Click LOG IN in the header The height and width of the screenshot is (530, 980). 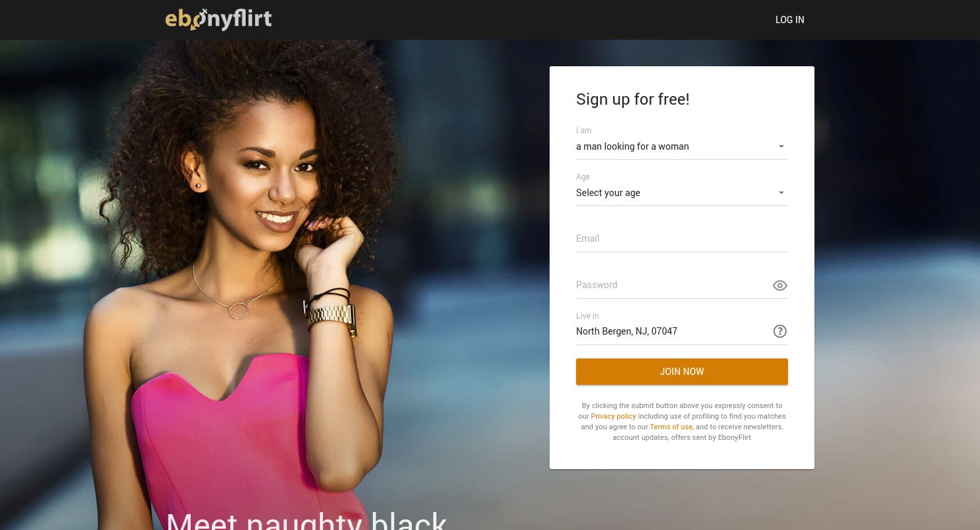[x=790, y=20]
